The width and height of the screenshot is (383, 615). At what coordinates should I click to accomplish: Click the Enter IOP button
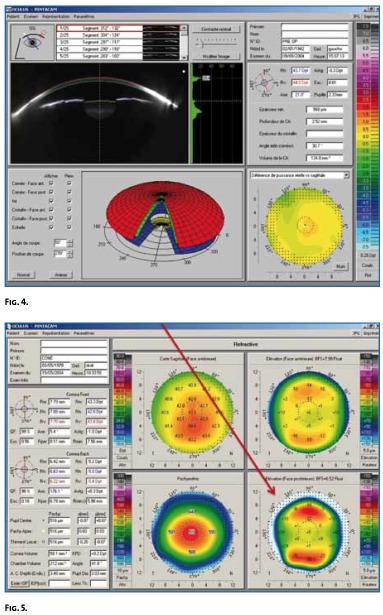(x=19, y=583)
